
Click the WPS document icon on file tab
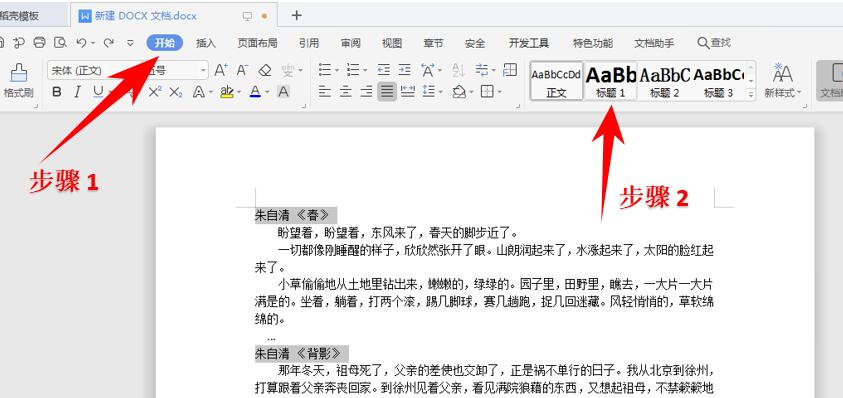coord(85,16)
